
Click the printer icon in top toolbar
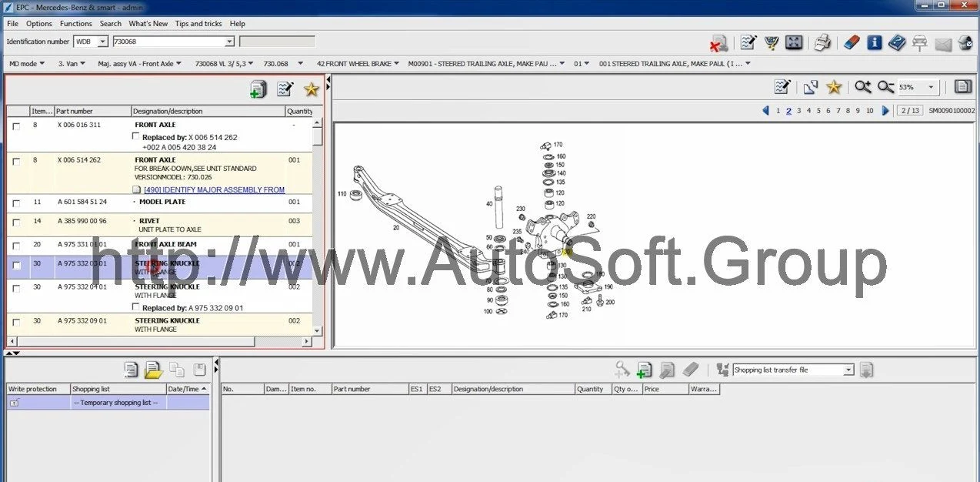pos(822,43)
